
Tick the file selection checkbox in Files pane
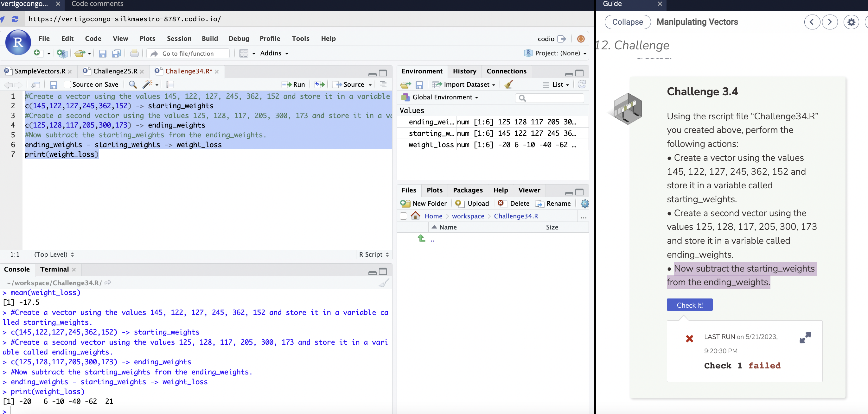(x=403, y=216)
